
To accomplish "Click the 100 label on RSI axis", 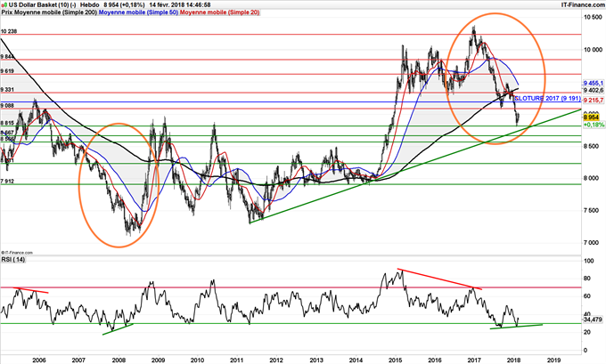I will (x=589, y=261).
